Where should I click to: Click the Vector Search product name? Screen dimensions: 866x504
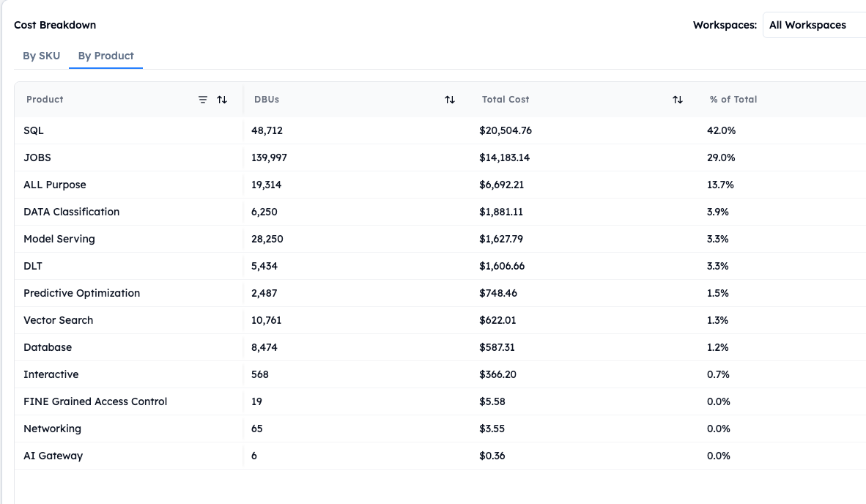coord(58,320)
